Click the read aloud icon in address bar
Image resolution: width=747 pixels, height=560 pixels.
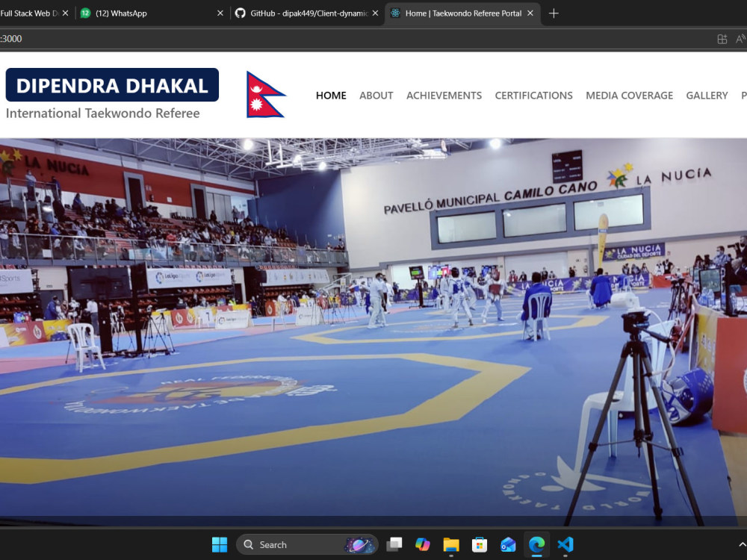[741, 39]
